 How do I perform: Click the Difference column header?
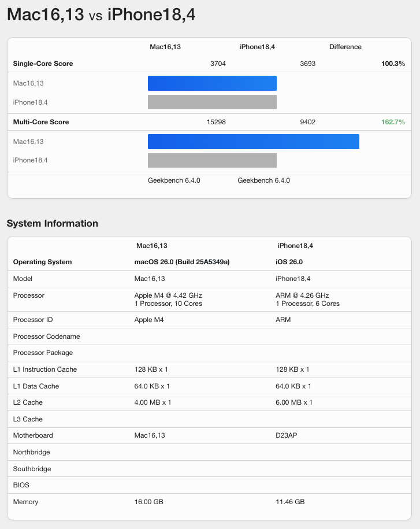click(345, 47)
